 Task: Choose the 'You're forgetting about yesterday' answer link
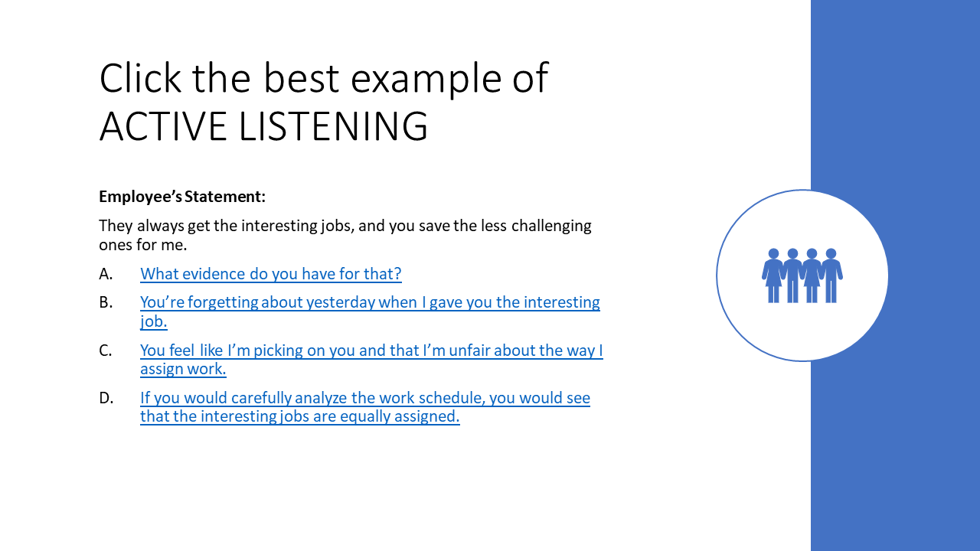tap(370, 311)
